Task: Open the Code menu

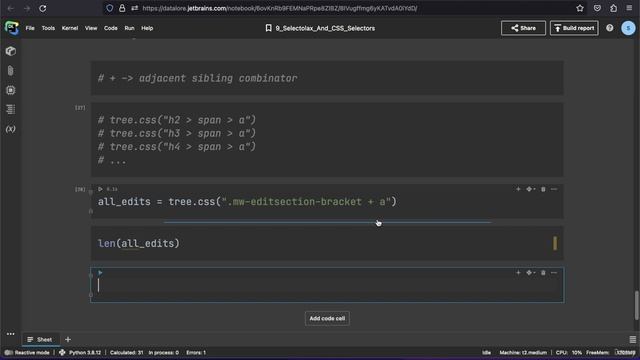Action: [111, 28]
